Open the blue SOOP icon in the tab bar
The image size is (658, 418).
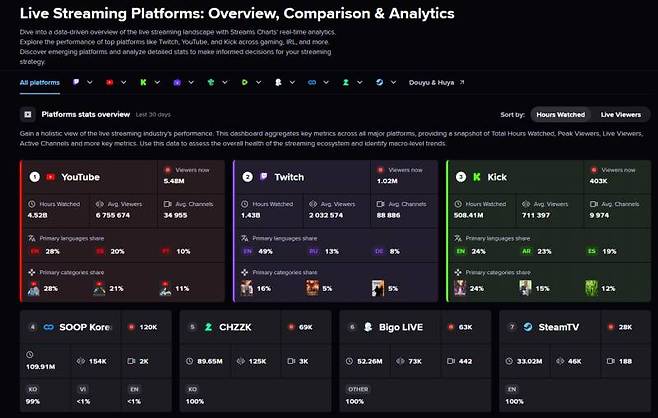point(312,82)
